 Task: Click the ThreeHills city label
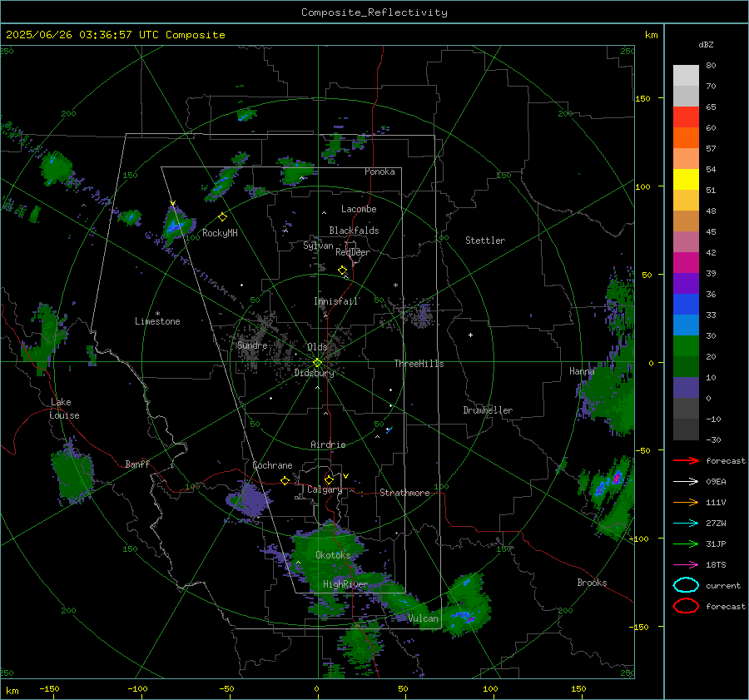419,364
